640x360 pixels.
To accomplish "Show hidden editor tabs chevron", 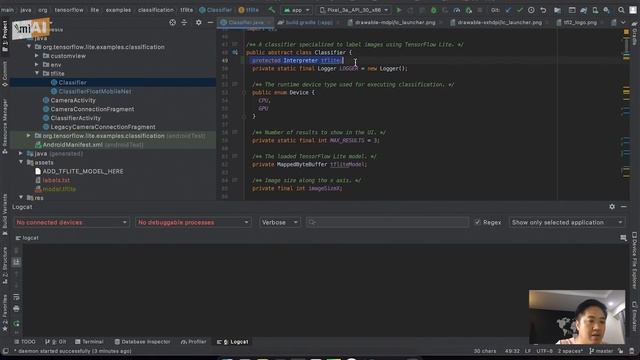I will point(623,22).
